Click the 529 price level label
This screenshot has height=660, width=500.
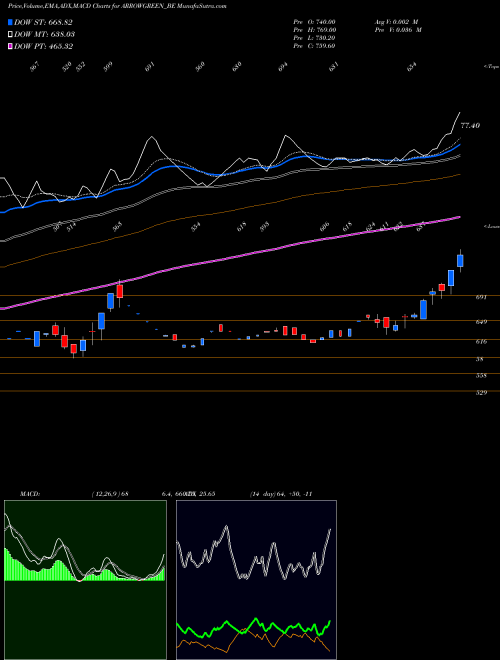point(481,392)
